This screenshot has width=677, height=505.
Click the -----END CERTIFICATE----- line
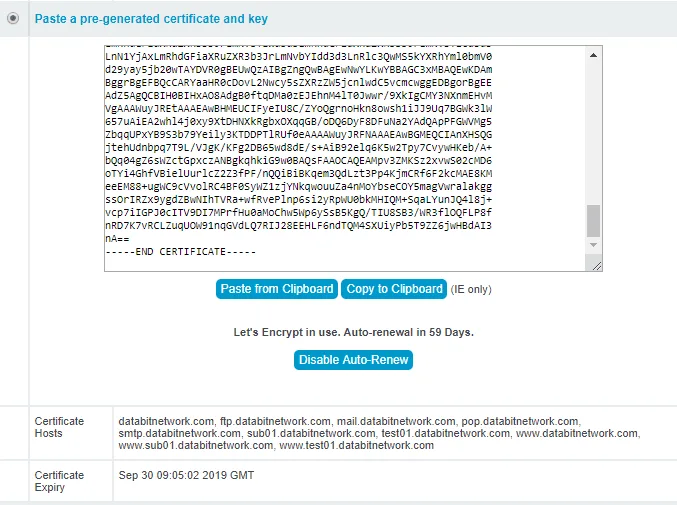[x=180, y=251]
